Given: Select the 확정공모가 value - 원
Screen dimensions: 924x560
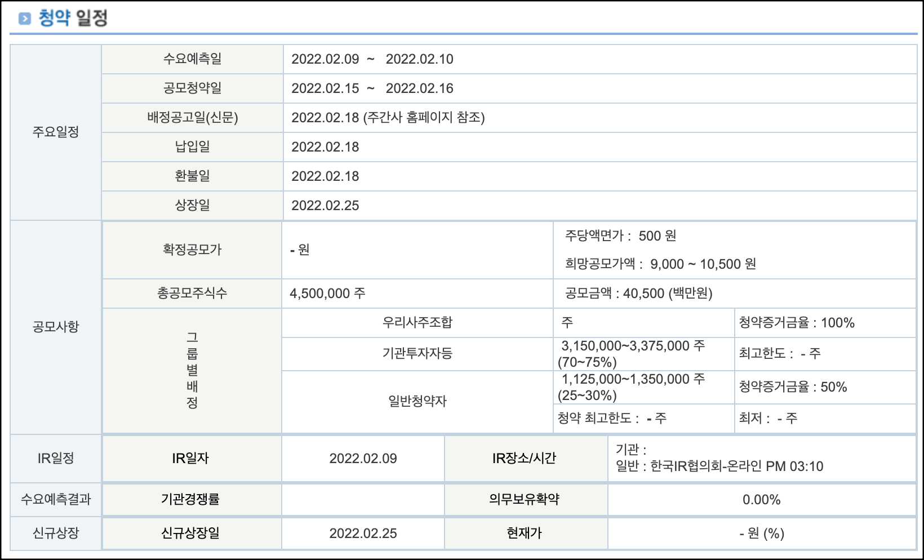Looking at the screenshot, I should [300, 250].
